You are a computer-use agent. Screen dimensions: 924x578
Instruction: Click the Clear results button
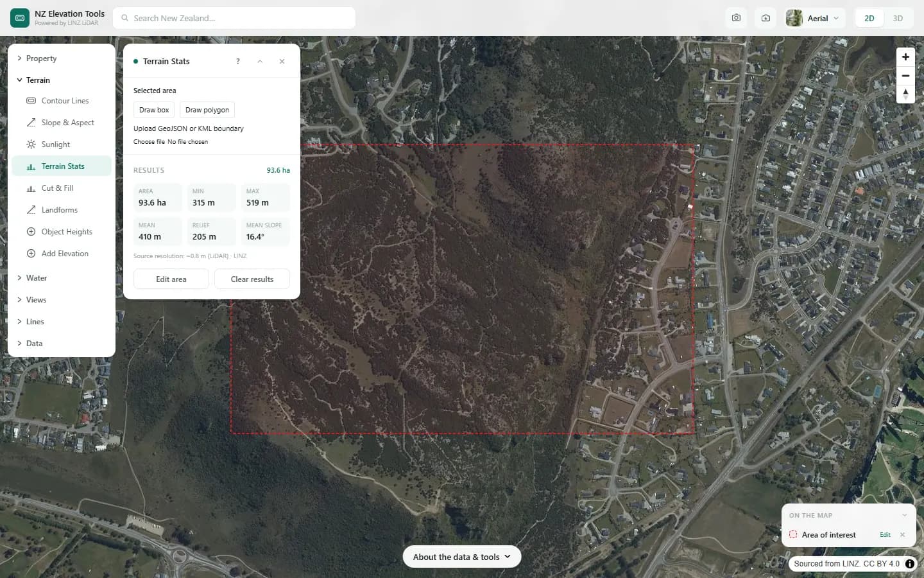click(x=252, y=279)
